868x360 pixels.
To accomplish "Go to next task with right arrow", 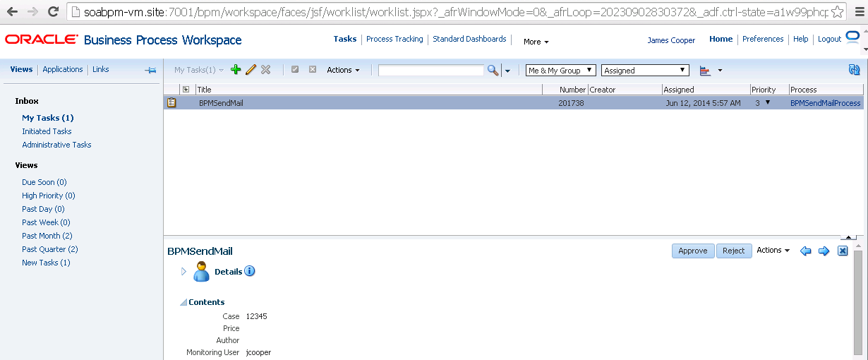I will click(x=824, y=251).
